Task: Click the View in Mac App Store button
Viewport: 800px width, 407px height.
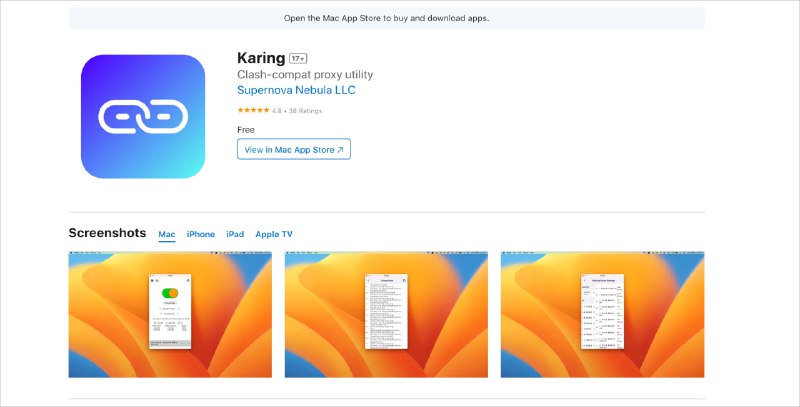Action: [x=294, y=150]
